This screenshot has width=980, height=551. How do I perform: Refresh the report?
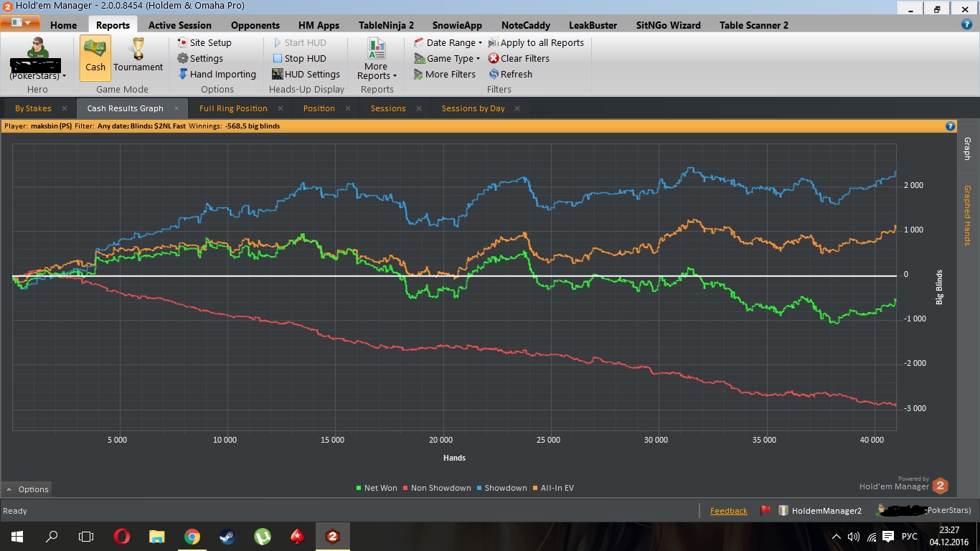(511, 74)
